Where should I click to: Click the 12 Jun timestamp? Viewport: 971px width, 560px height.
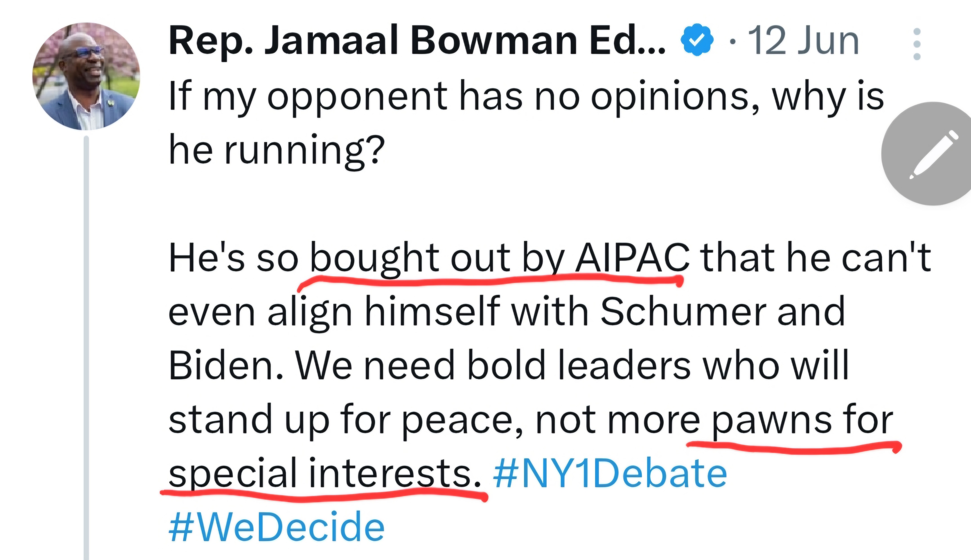(803, 41)
